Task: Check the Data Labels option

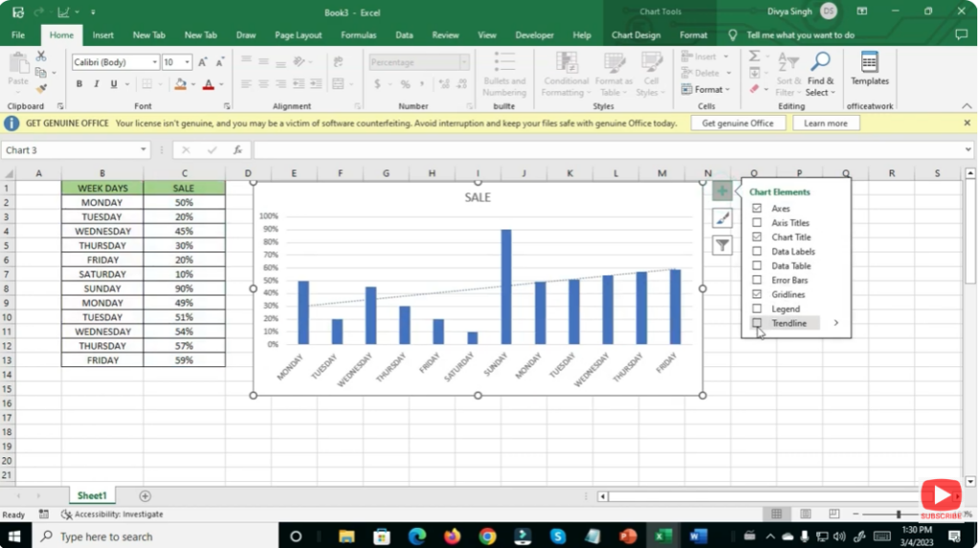Action: coord(757,252)
